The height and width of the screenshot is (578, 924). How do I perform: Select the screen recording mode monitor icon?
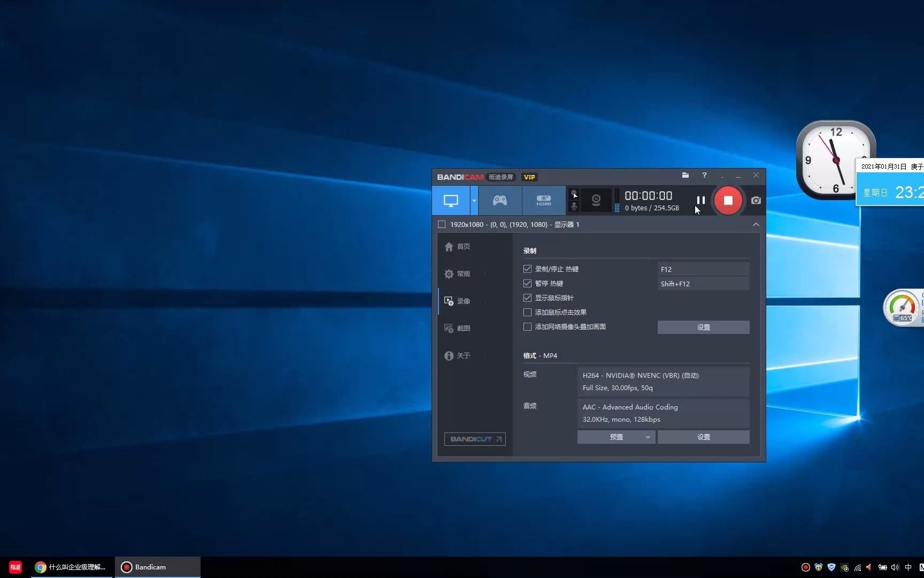[x=451, y=201]
